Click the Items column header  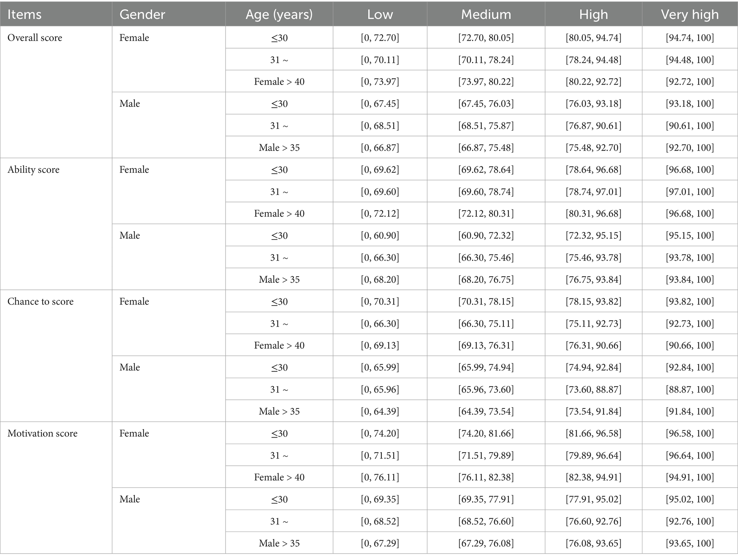[x=24, y=15]
